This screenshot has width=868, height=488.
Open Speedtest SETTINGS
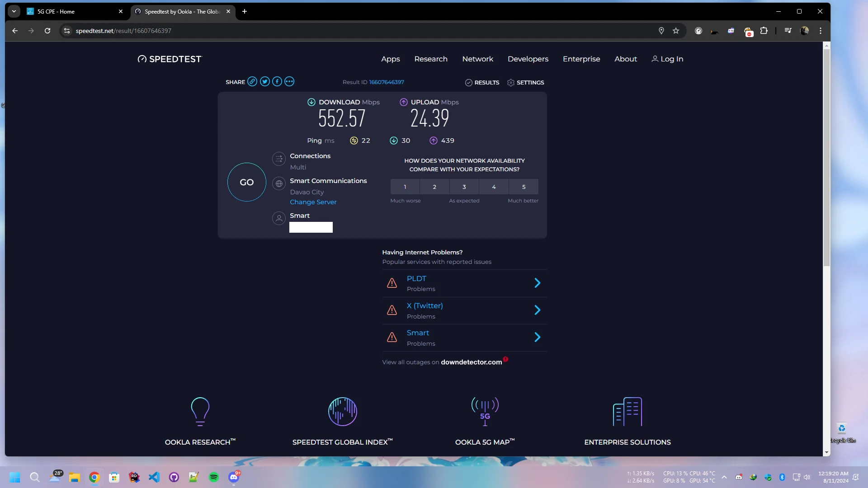(526, 82)
